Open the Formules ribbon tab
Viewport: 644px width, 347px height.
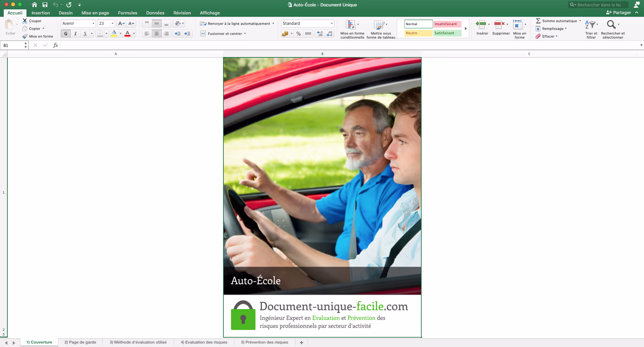click(x=127, y=13)
